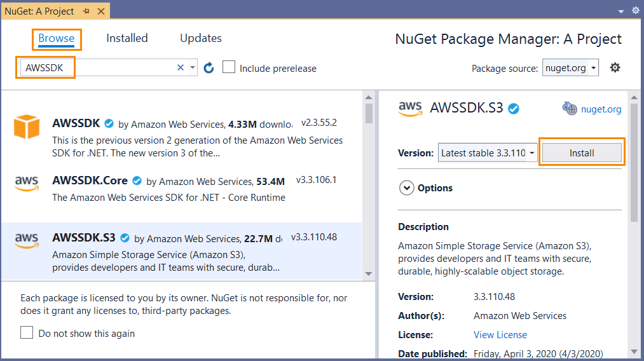Switch to the Installed tab
This screenshot has height=361, width=644.
click(x=127, y=38)
